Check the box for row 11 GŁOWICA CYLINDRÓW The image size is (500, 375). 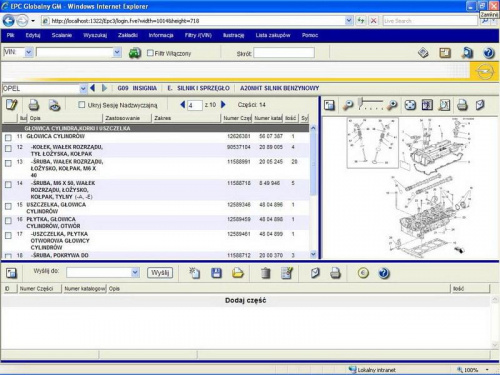click(x=8, y=137)
